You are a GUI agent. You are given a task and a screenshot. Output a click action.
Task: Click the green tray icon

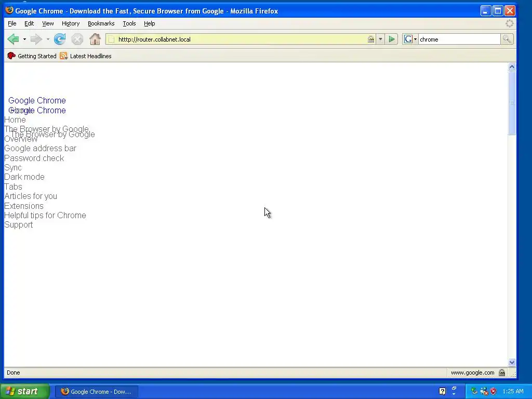click(x=474, y=391)
